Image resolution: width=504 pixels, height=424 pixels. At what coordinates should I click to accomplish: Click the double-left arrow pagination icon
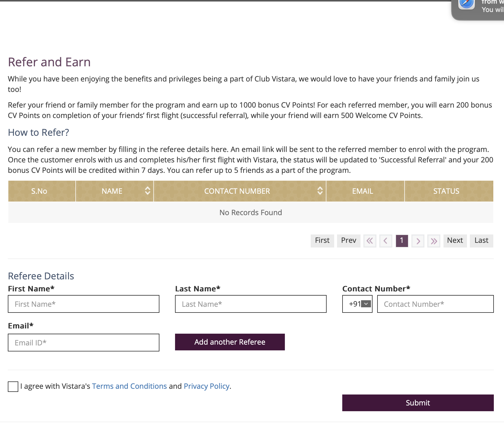pyautogui.click(x=370, y=241)
